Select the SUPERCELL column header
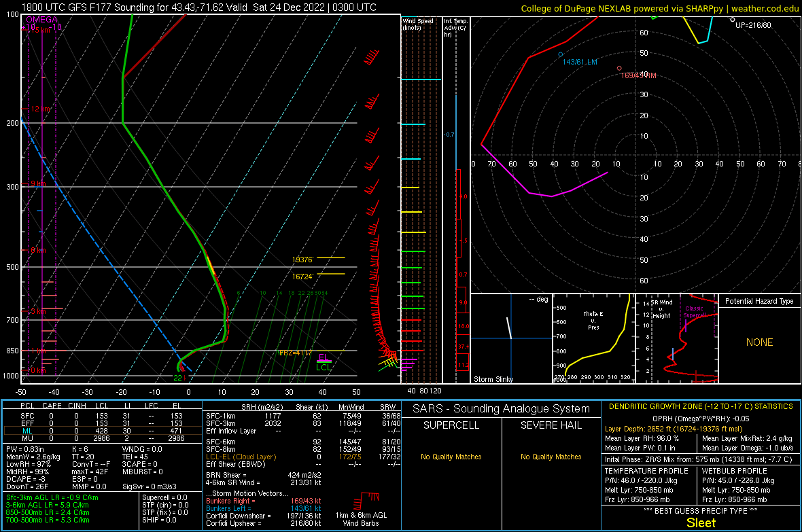The height and width of the screenshot is (532, 802). point(451,425)
